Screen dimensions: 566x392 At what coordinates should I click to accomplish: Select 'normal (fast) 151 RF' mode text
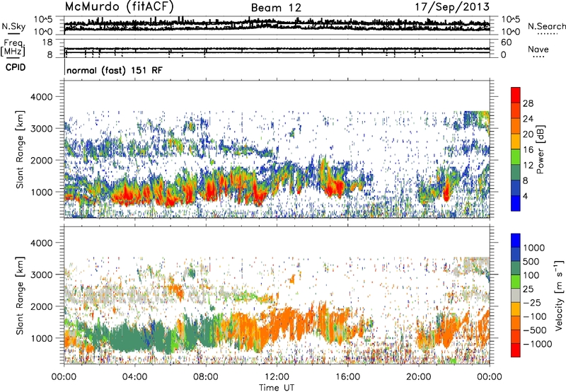(x=115, y=70)
